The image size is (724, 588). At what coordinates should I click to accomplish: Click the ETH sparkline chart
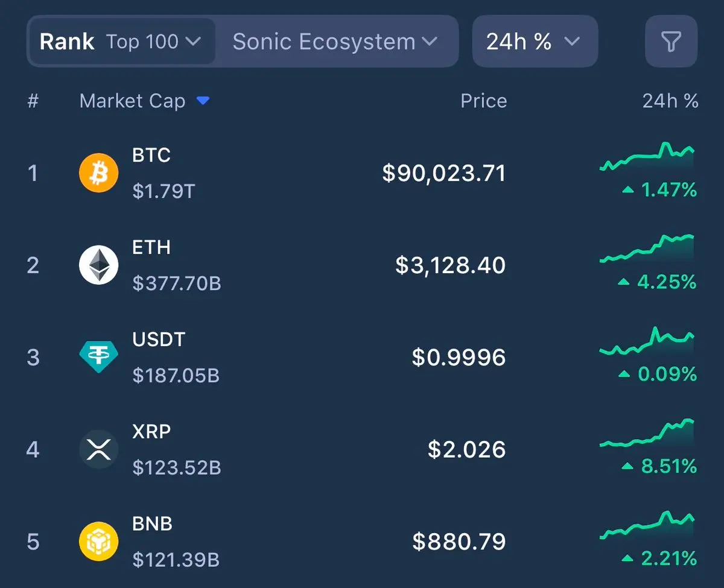[647, 250]
